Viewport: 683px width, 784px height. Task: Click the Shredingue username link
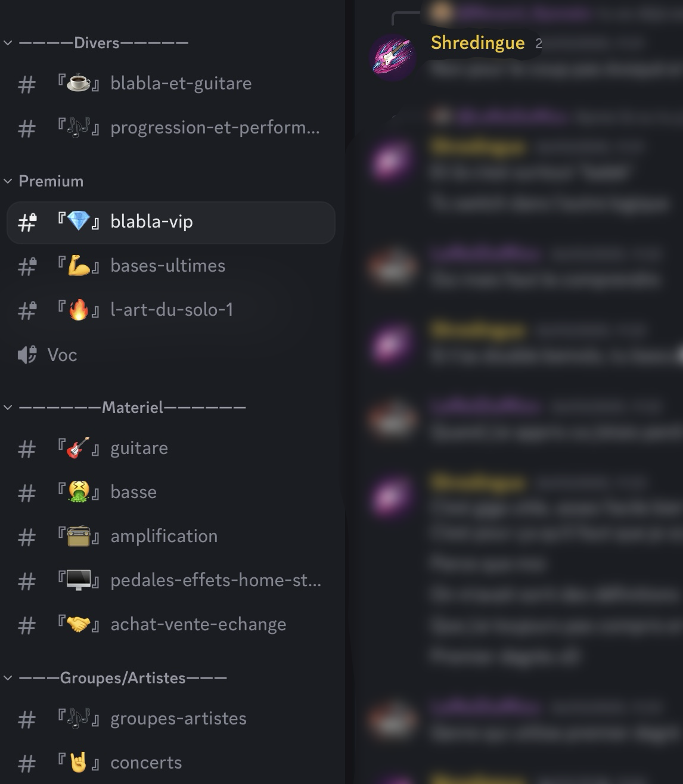(x=477, y=43)
